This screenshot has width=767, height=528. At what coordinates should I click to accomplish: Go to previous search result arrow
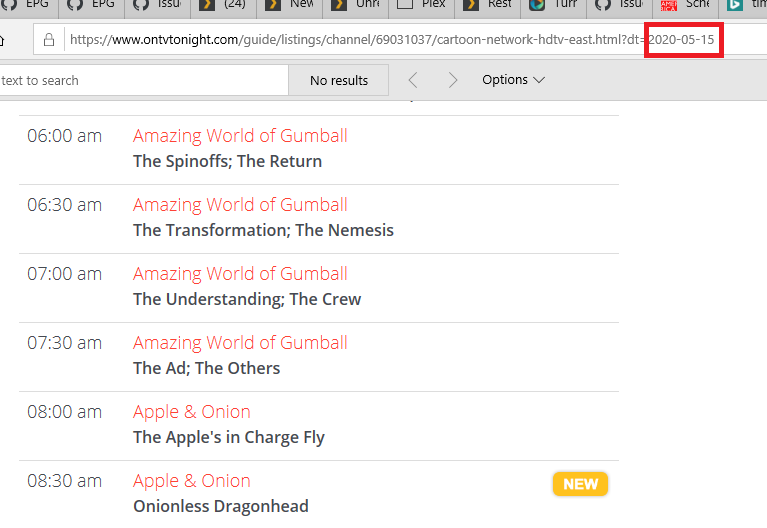pos(413,80)
